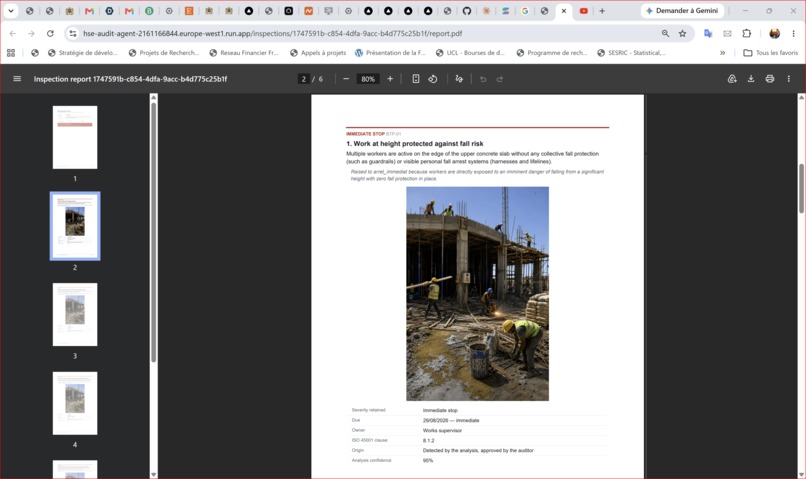The height and width of the screenshot is (479, 806).
Task: Close the current report tab
Action: [x=563, y=11]
